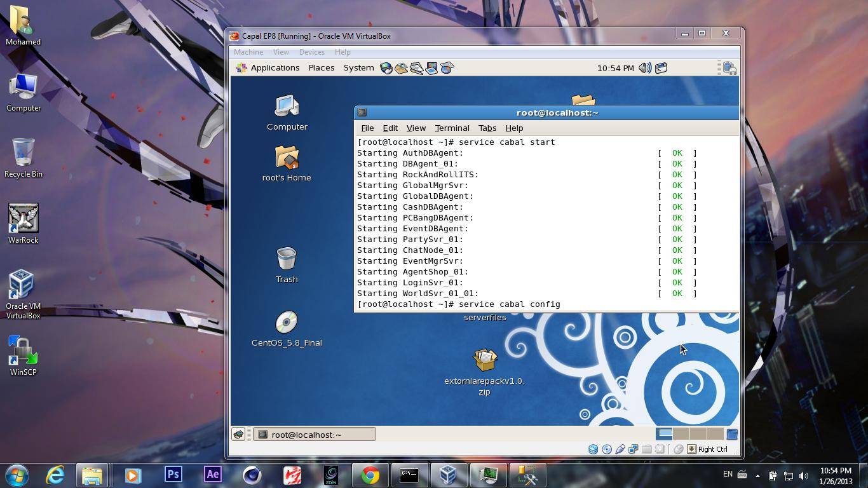
Task: Open the CentOS_5.8_Final disc icon
Action: point(287,329)
